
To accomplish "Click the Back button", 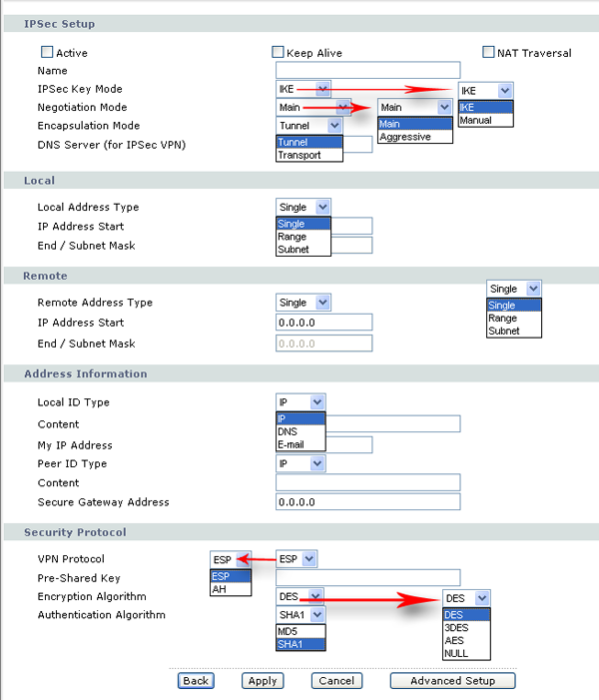I will pyautogui.click(x=196, y=681).
